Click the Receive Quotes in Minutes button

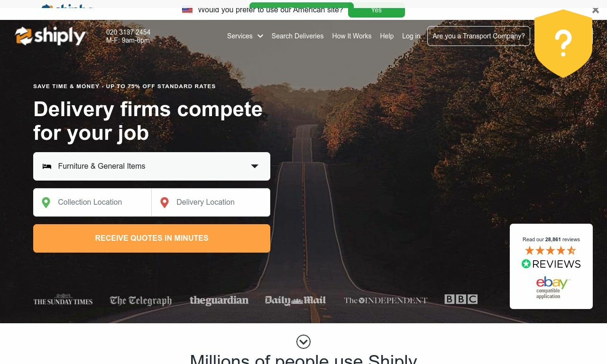tap(152, 238)
